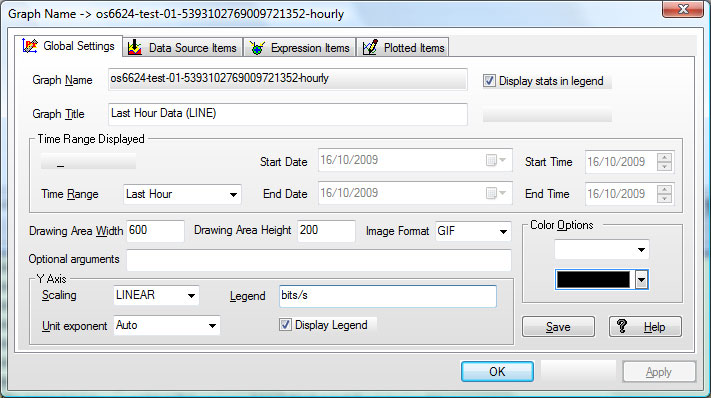
Task: Click the End Date field
Action: click(415, 193)
